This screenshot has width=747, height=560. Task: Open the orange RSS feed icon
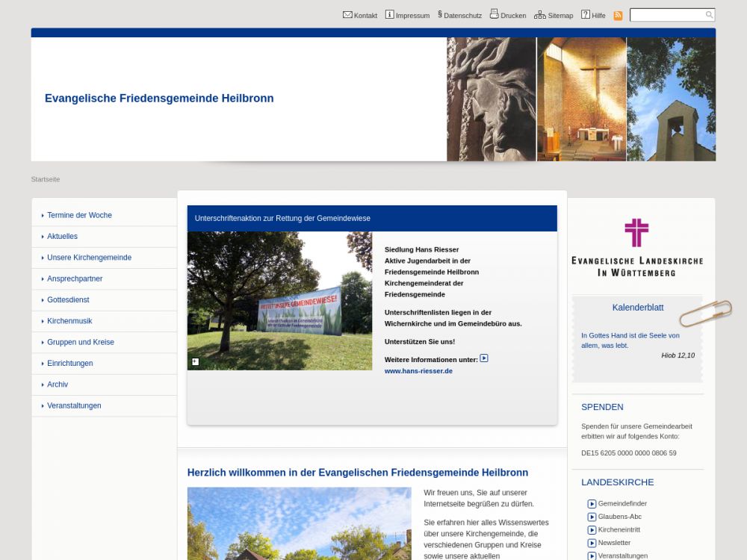(618, 16)
